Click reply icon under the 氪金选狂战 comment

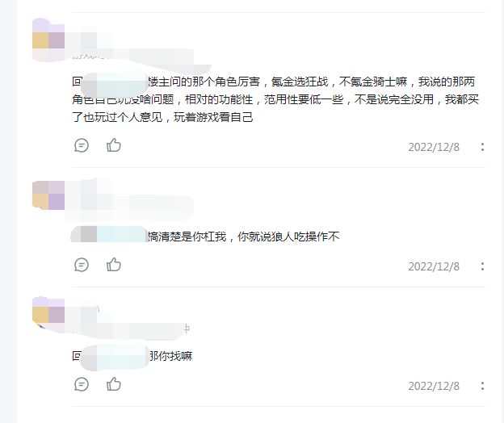tap(82, 145)
